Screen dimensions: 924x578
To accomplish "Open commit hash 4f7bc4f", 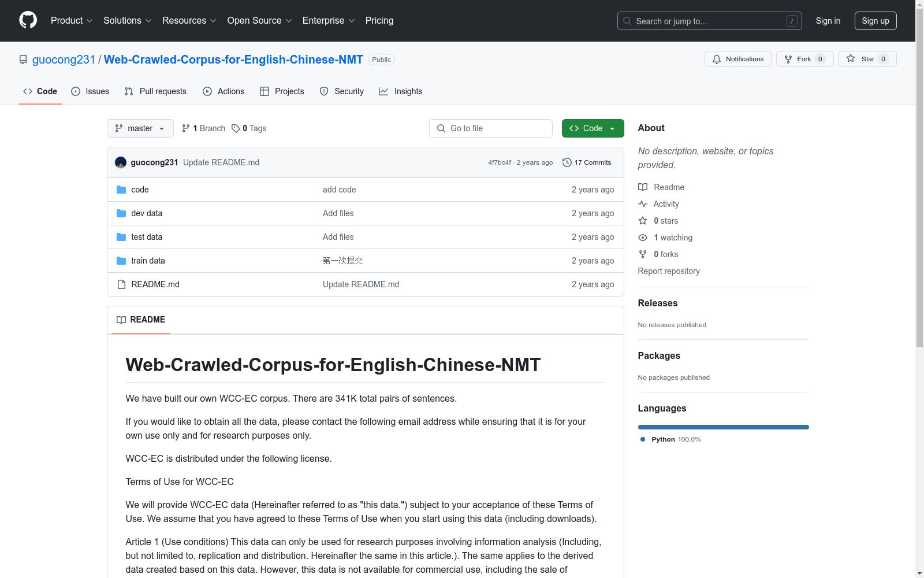I will (x=500, y=162).
